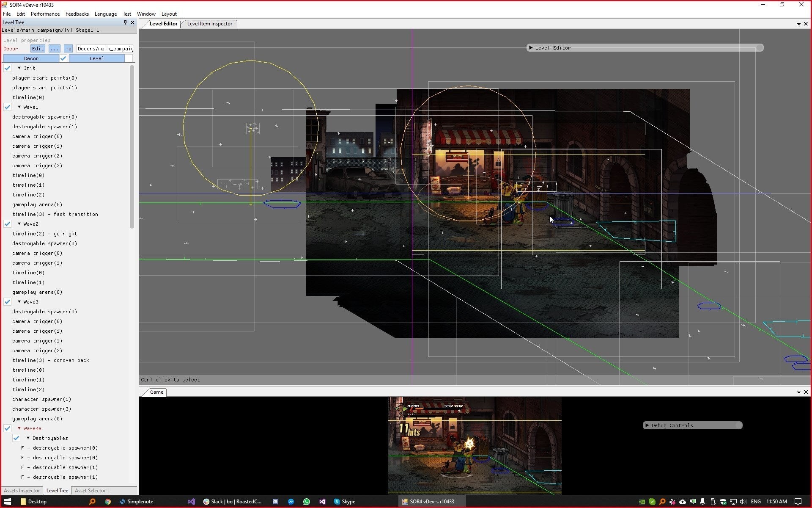Click the Slack tray icon
The height and width of the screenshot is (508, 812).
coord(672,502)
